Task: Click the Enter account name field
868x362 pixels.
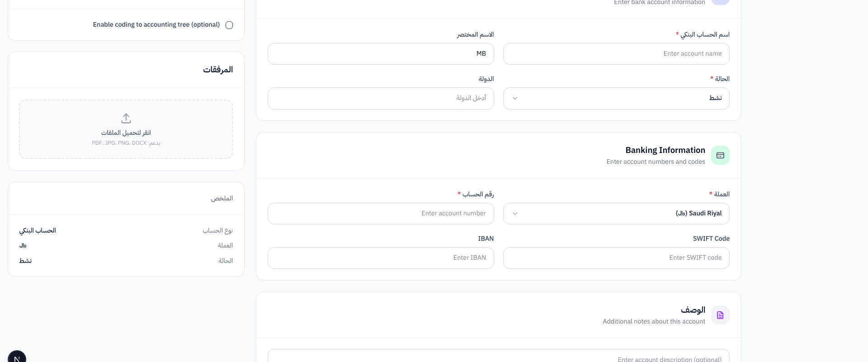Action: click(616, 53)
